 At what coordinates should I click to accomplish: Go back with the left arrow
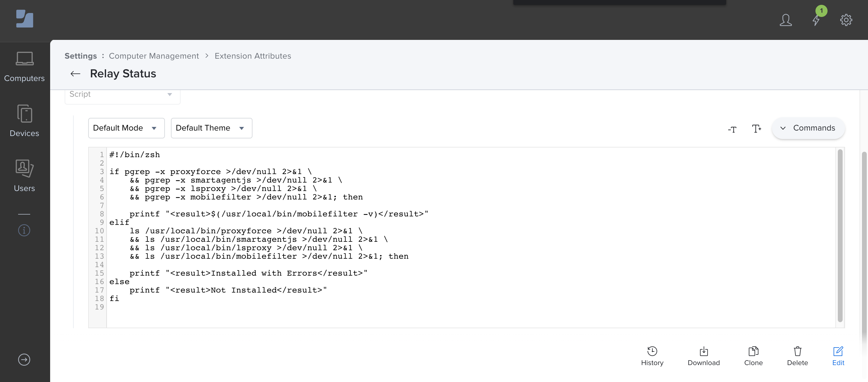coord(75,74)
